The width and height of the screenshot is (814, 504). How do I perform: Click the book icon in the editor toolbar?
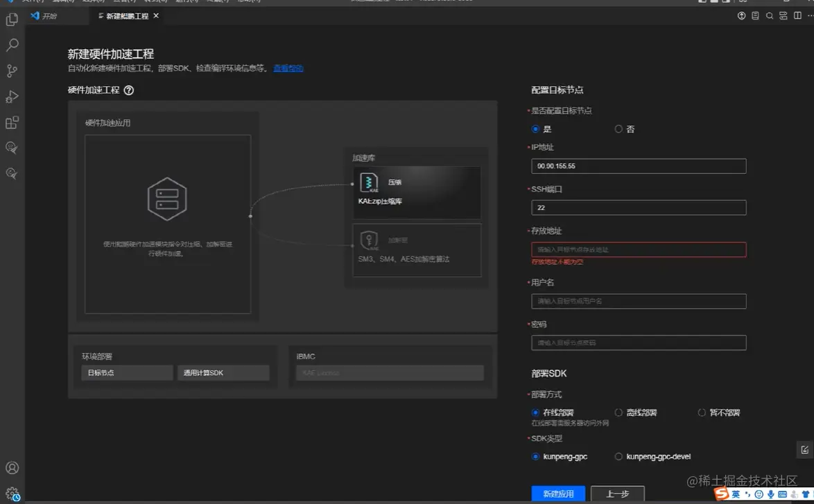pos(755,15)
